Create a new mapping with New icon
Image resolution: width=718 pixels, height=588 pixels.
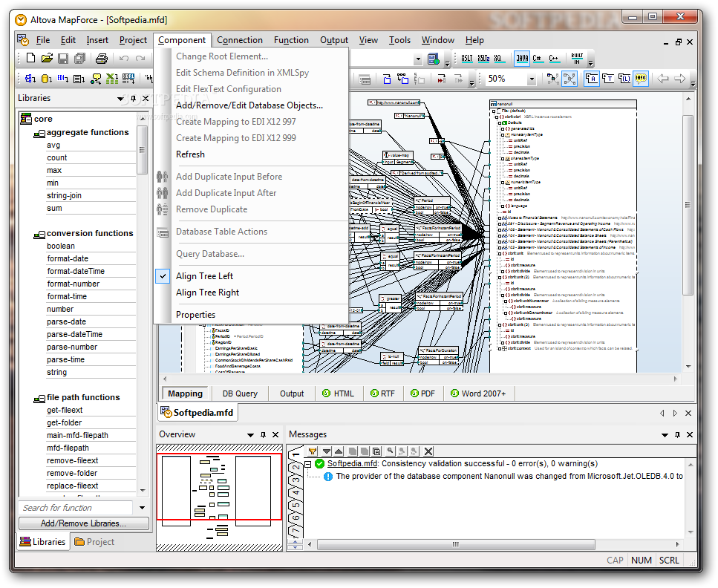30,58
